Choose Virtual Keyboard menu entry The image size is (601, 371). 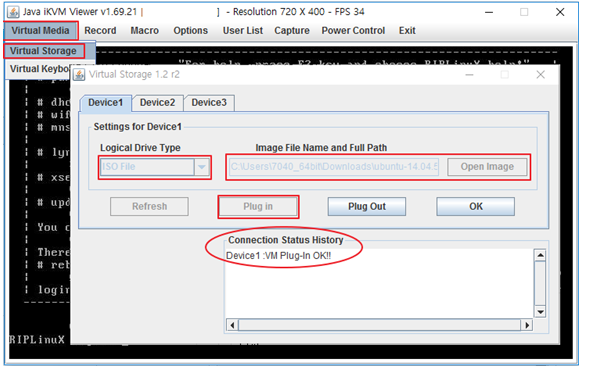coord(39,69)
